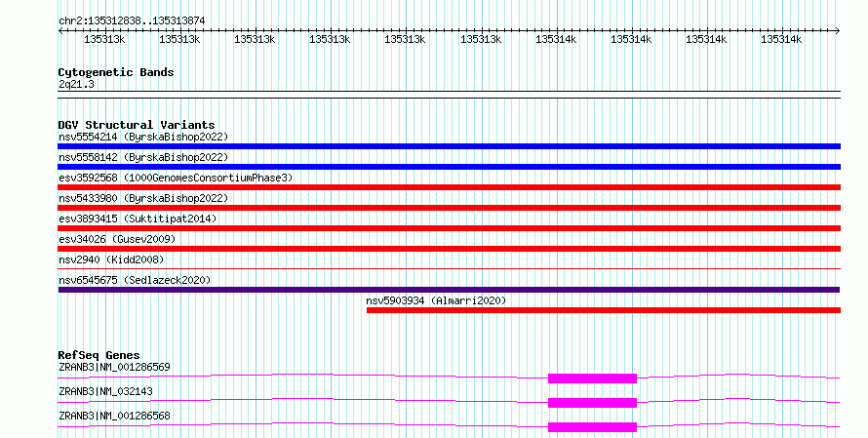Open nsv2940 (Kidd2008) variant label
This screenshot has height=438, width=868.
pos(111,259)
